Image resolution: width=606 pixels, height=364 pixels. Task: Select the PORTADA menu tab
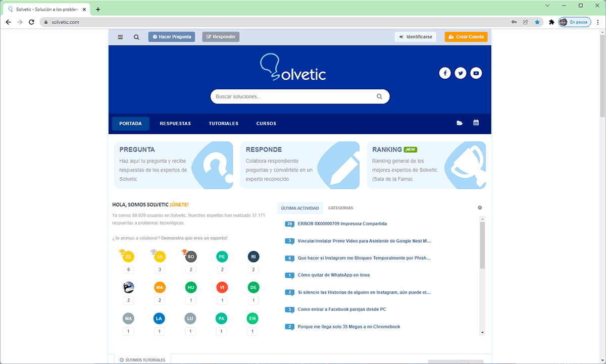click(x=131, y=124)
